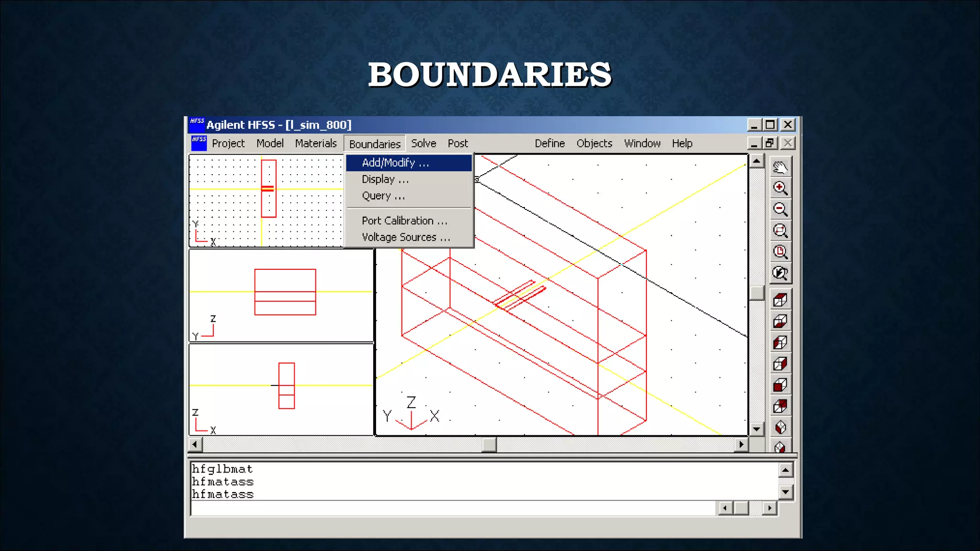Select the top face cube view icon
The height and width of the screenshot is (551, 980).
coord(780,300)
